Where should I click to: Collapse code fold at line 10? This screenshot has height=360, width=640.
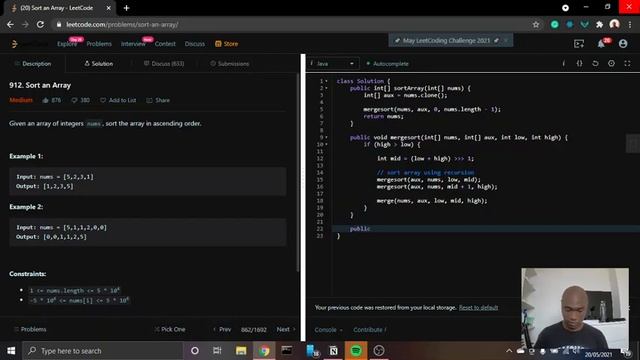point(326,144)
